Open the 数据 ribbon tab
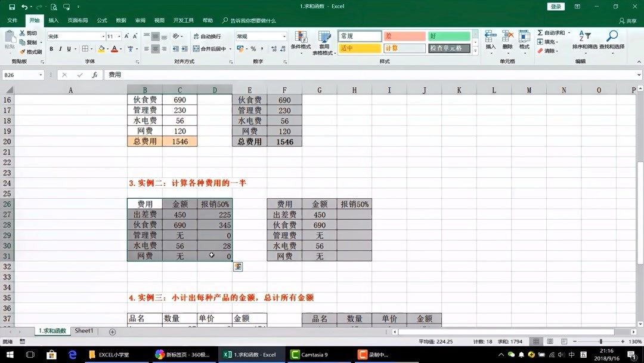Image resolution: width=644 pixels, height=363 pixels. point(120,20)
